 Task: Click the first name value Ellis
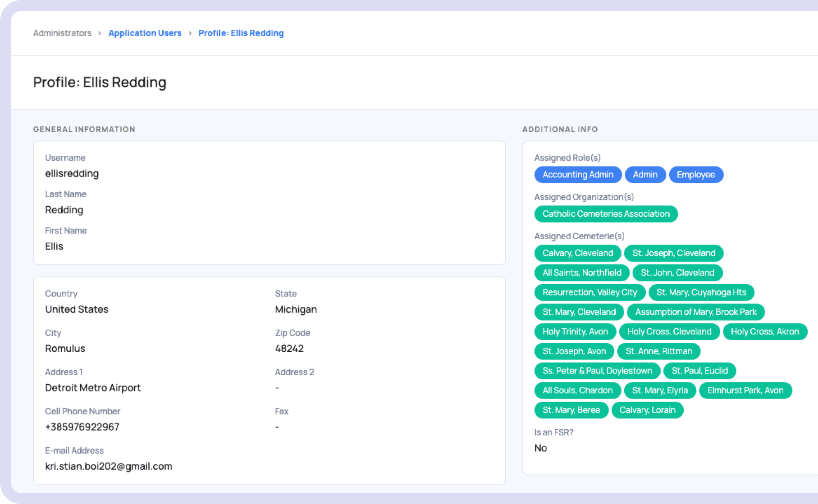coord(54,246)
